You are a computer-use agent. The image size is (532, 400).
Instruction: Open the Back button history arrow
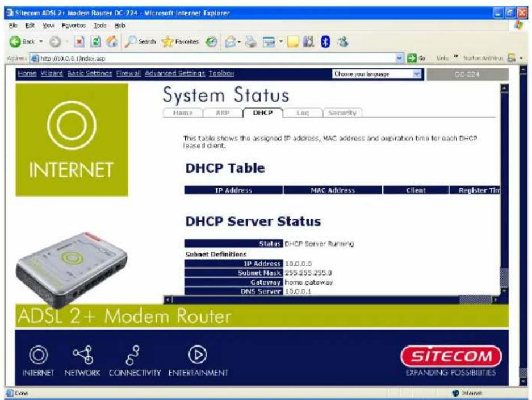41,42
